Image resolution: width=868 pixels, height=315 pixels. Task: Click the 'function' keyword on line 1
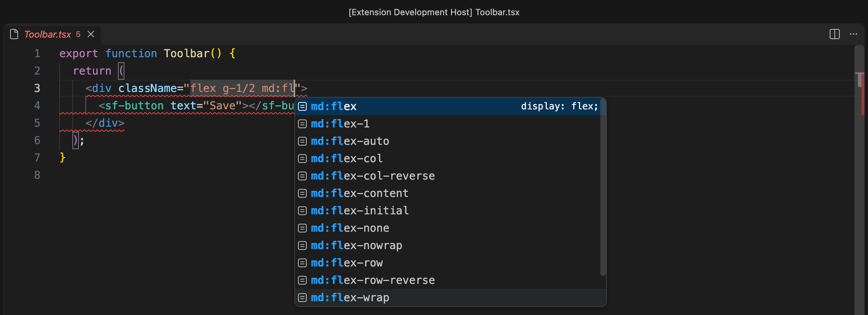point(131,54)
